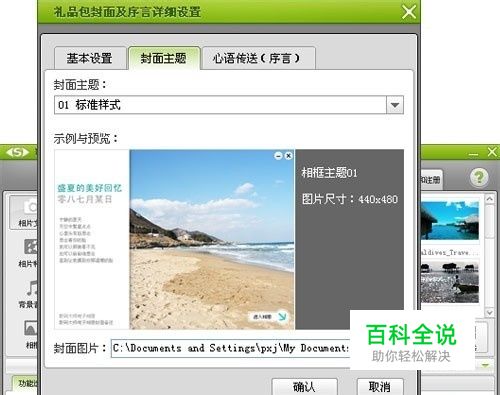Click the beach cover preview image
500x395 pixels.
click(212, 239)
